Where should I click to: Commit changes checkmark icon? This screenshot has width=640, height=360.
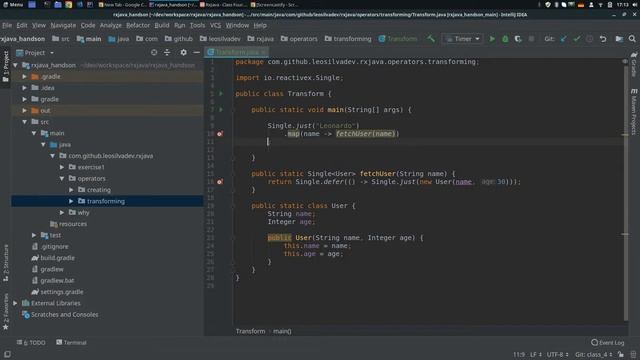coord(577,39)
